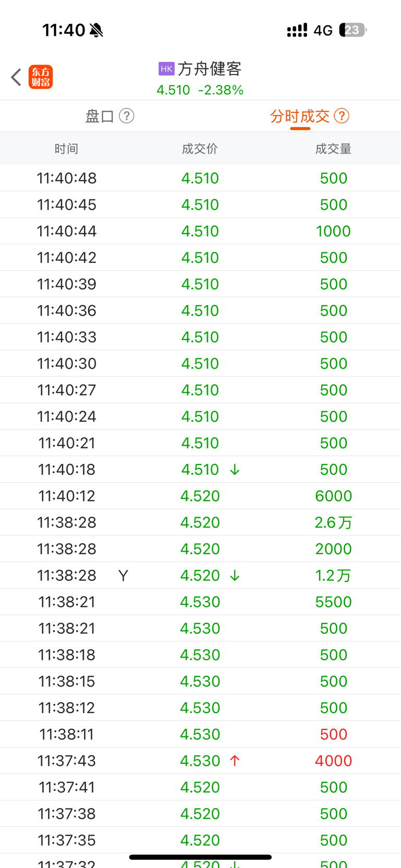
Task: Open the 东方财富 orange app logo
Action: click(41, 77)
